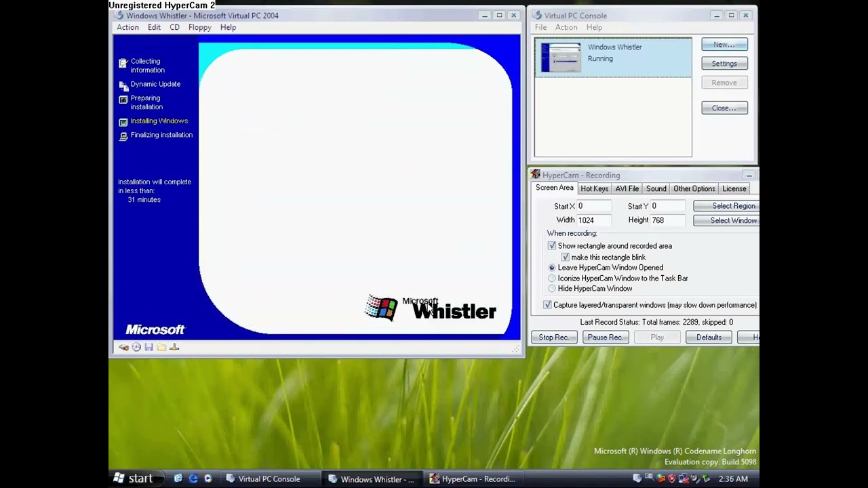Open the Floppy menu
Screen dimensions: 868x488
199,27
